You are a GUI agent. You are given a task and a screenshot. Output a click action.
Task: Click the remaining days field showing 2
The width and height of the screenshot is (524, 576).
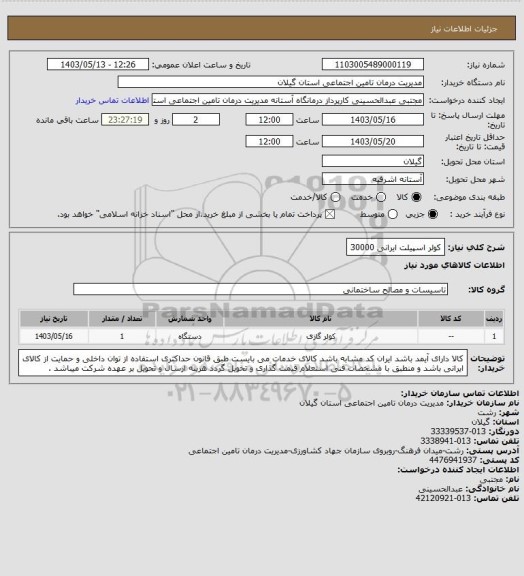pos(196,120)
